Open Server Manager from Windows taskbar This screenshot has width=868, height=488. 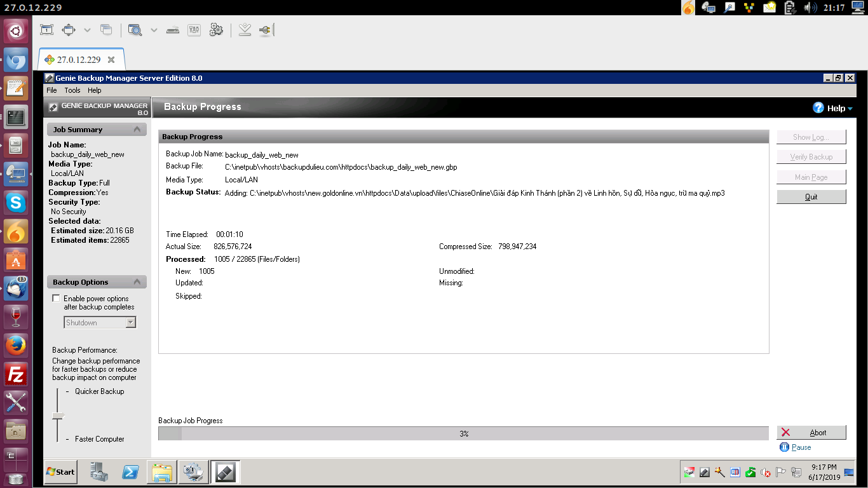point(98,472)
